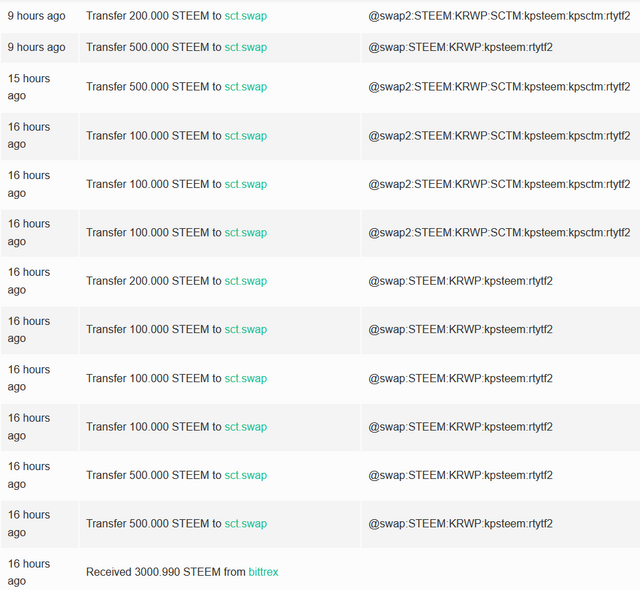The image size is (640, 590).
Task: Select the swap2 memo of the 15-hour transfer
Action: [499, 87]
